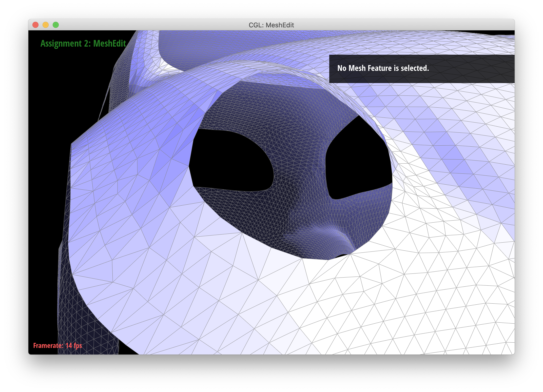Click the green fullscreen window button

coord(56,25)
